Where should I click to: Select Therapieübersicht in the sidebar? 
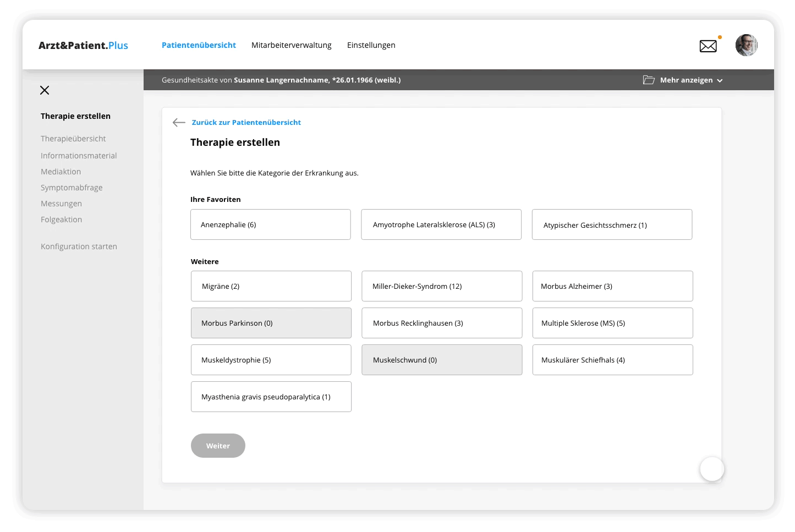pos(73,139)
